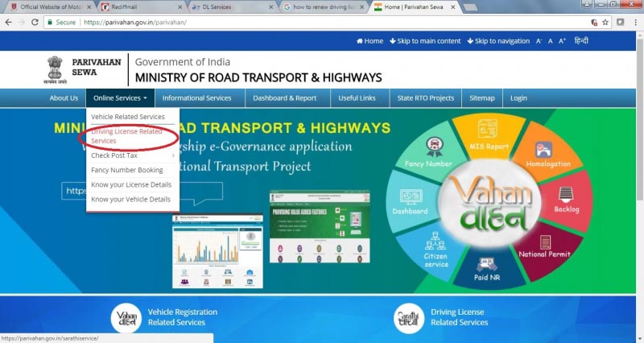Select Know your Vehicle Details
Screen dimensions: 644x343
[x=133, y=199]
